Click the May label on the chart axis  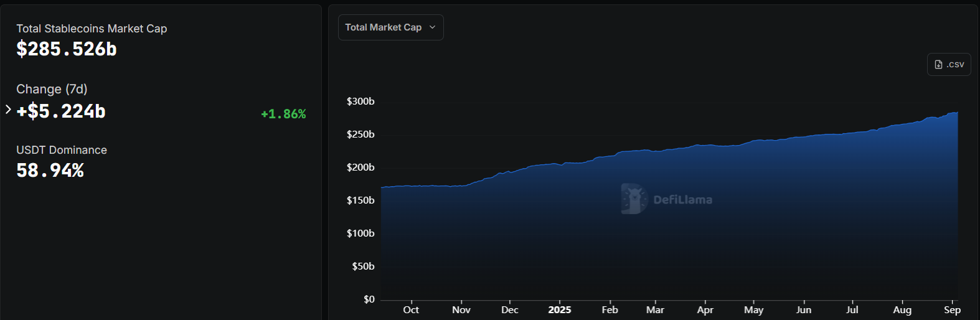(753, 310)
